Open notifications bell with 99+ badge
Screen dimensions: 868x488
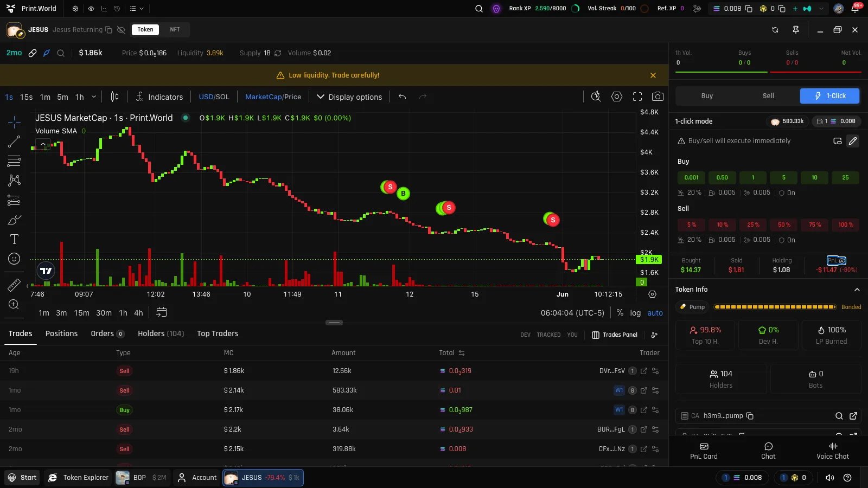pyautogui.click(x=856, y=9)
